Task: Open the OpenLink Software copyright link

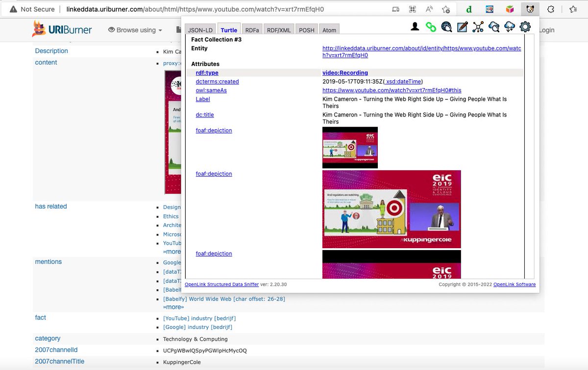Action: (x=514, y=284)
